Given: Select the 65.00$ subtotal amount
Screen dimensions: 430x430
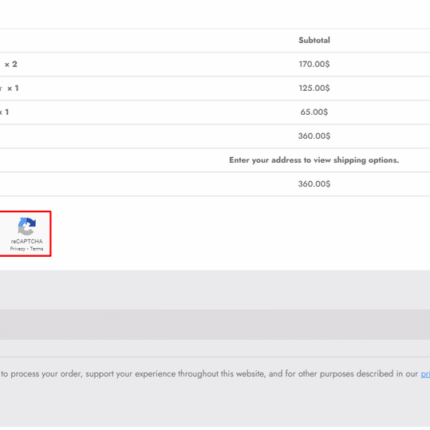Looking at the screenshot, I should [x=314, y=112].
